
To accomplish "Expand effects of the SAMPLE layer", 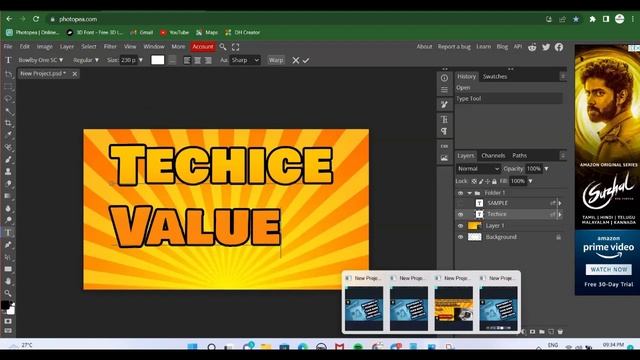I will [560, 203].
